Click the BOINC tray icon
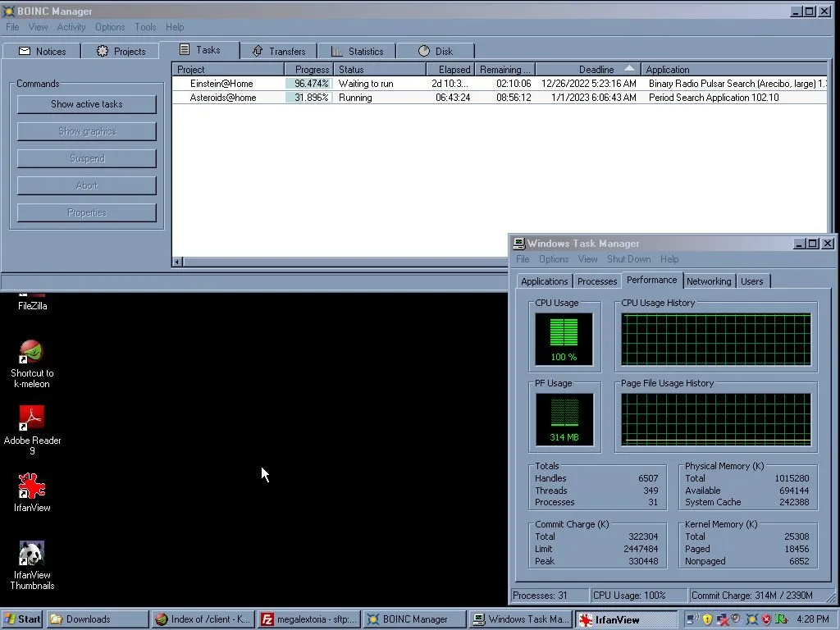The image size is (840, 630). coord(751,619)
